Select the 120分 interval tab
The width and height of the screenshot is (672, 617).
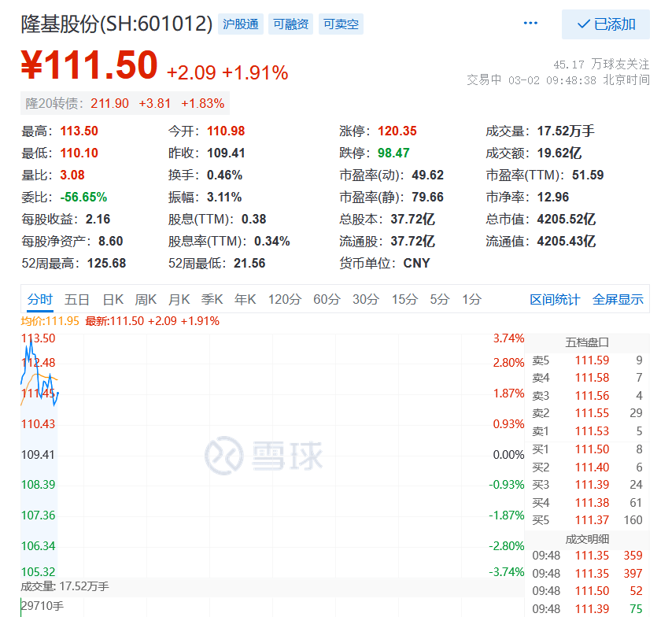pyautogui.click(x=285, y=299)
